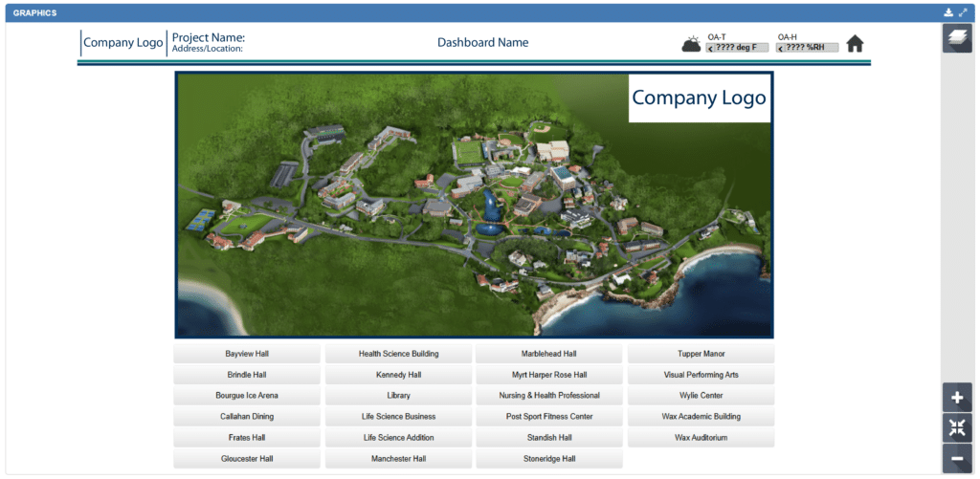The image size is (980, 479).
Task: Select Wax Academic Building
Action: point(702,417)
